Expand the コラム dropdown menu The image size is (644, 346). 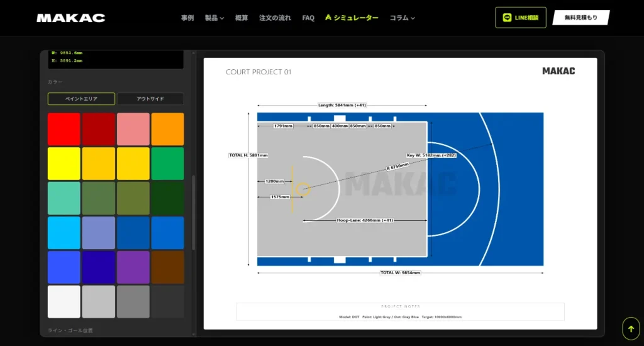coord(402,18)
